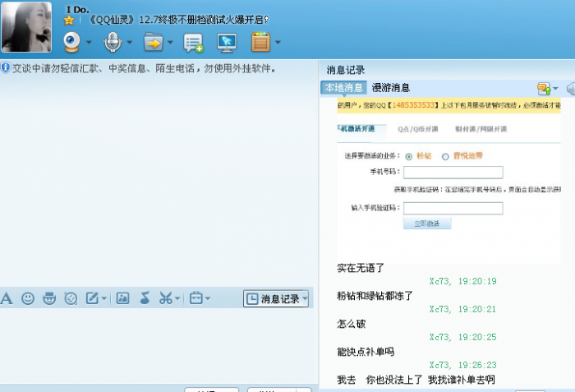Viewport: 575px width, 392px height.
Task: Select the 音悦地带 radio button
Action: click(445, 157)
